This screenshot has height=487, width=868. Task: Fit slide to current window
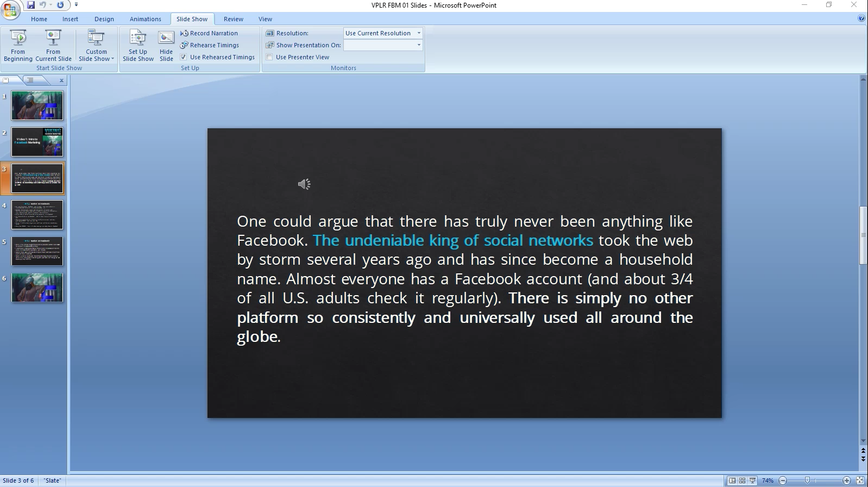click(860, 480)
